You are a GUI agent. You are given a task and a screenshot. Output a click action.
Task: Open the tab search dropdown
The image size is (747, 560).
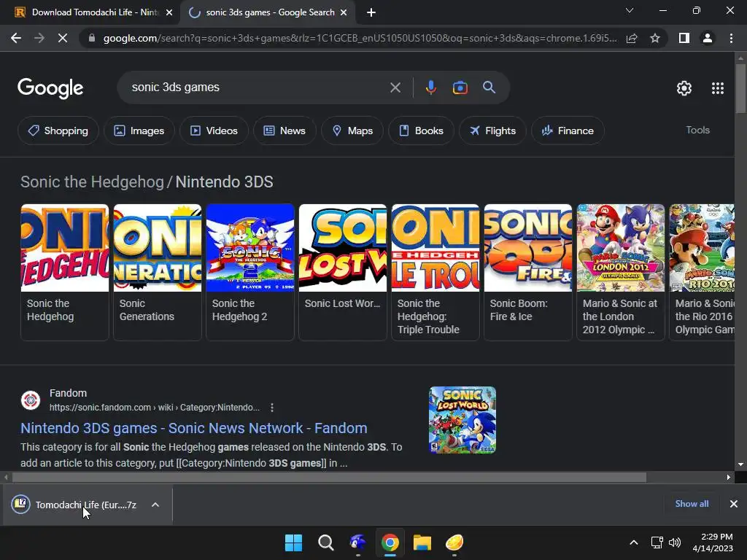(x=630, y=10)
